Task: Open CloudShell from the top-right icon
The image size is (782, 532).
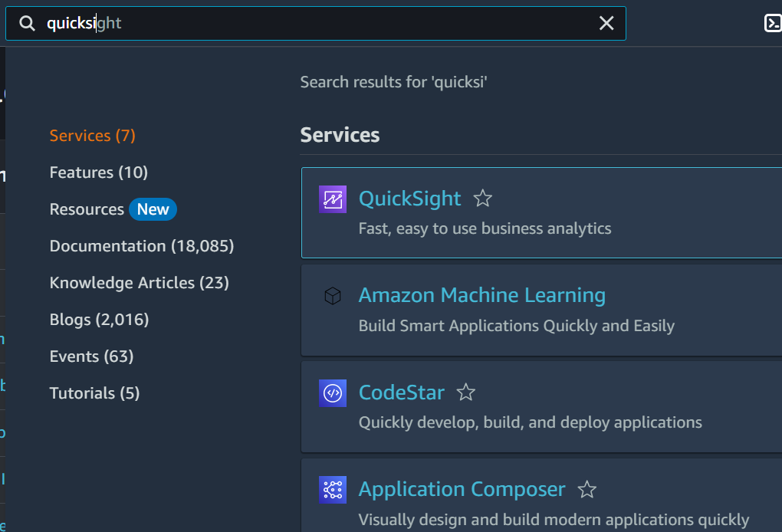Action: [x=772, y=23]
